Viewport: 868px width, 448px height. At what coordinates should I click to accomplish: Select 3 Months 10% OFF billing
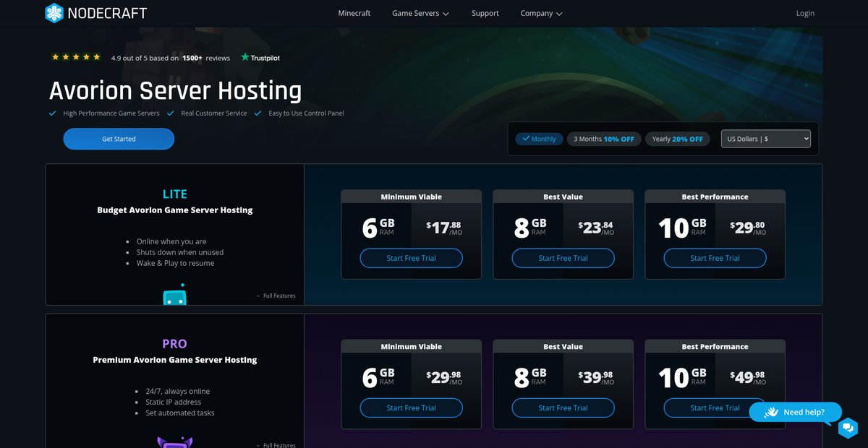pyautogui.click(x=604, y=139)
